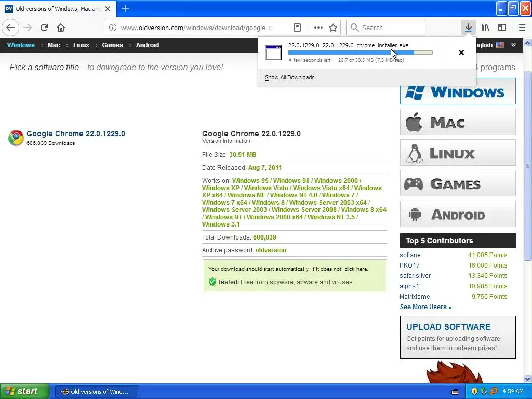The height and width of the screenshot is (399, 532).
Task: Select Linux in the site navigation bar
Action: tap(82, 45)
